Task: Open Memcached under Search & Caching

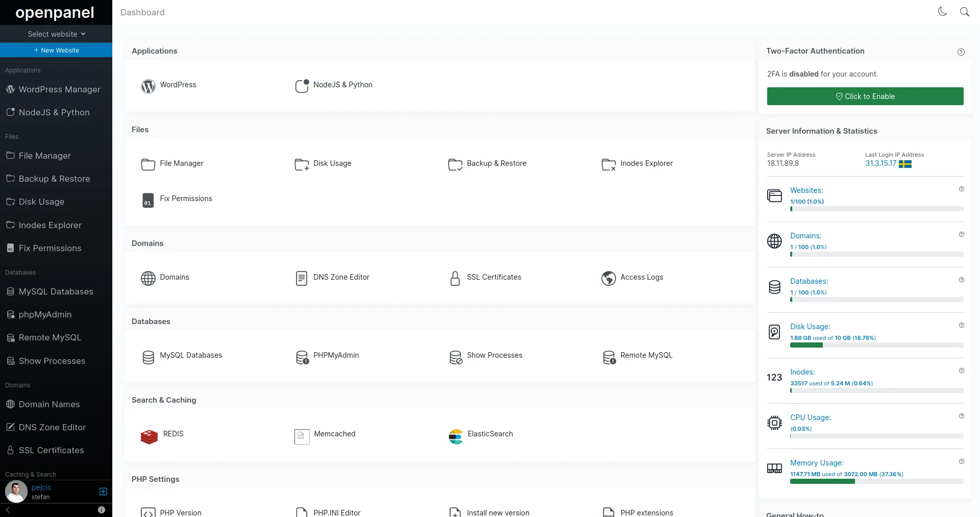Action: coord(301,436)
